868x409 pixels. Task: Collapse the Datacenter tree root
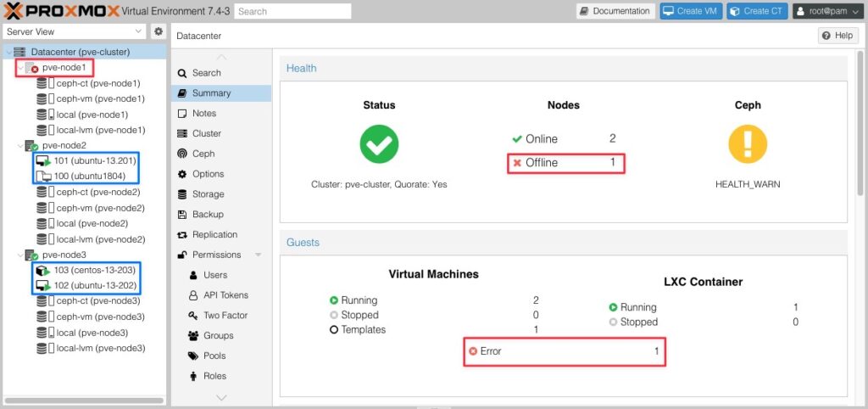8,52
